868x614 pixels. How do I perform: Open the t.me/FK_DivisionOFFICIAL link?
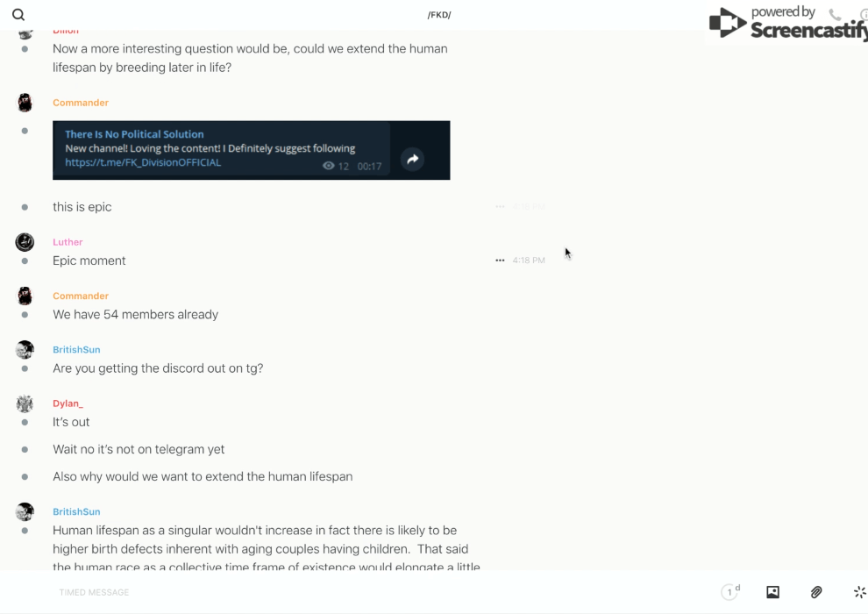[143, 162]
